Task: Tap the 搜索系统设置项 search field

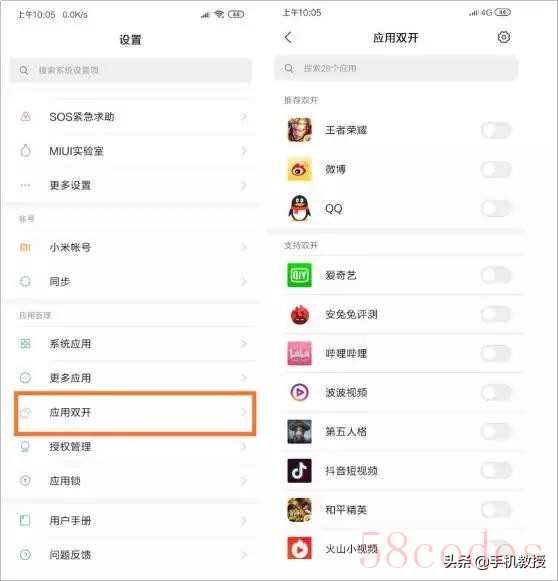Action: 130,70
